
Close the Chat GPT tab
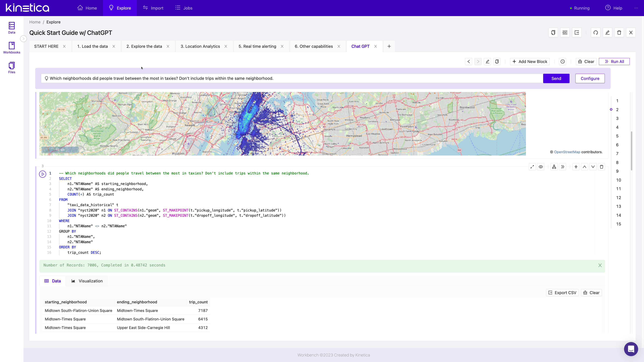(375, 46)
